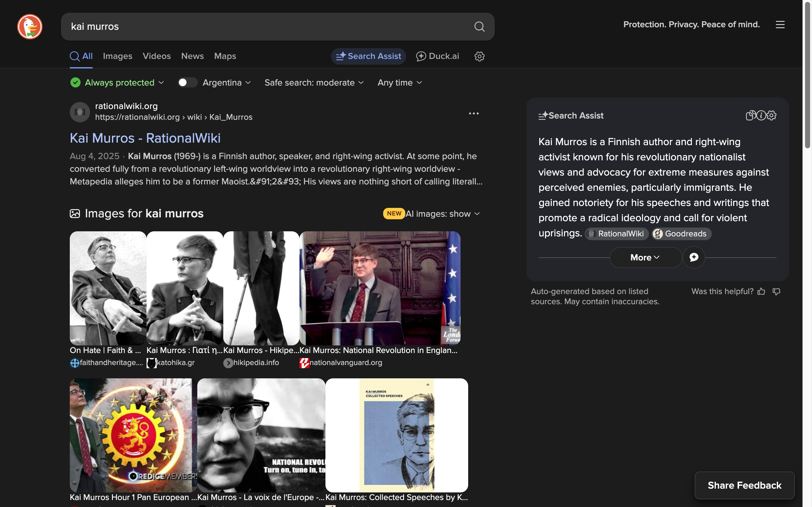Click the magnifying glass search icon
The width and height of the screenshot is (812, 507).
pos(479,27)
